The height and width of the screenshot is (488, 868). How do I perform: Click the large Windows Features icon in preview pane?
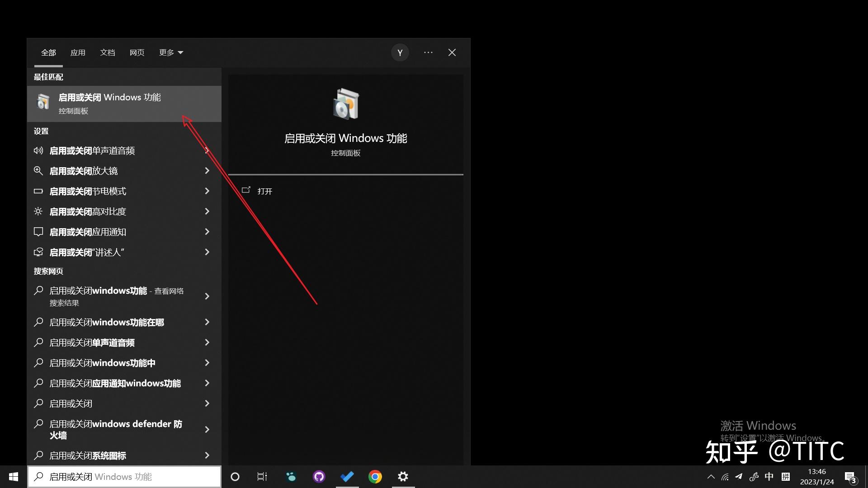pos(346,104)
